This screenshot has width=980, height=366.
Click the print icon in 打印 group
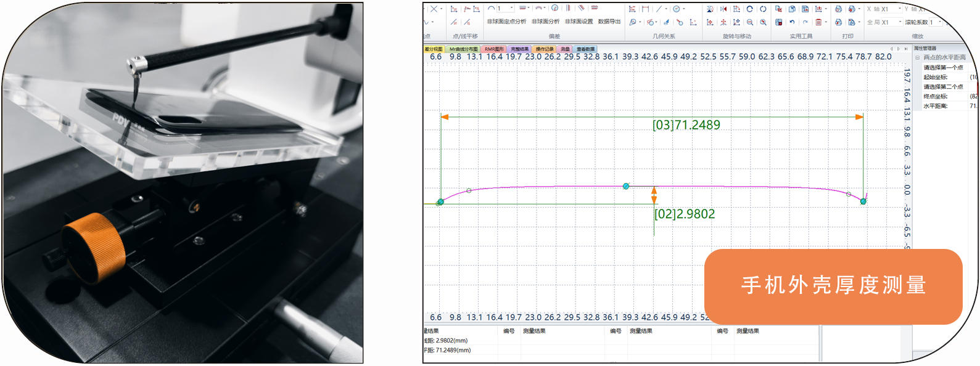click(838, 9)
